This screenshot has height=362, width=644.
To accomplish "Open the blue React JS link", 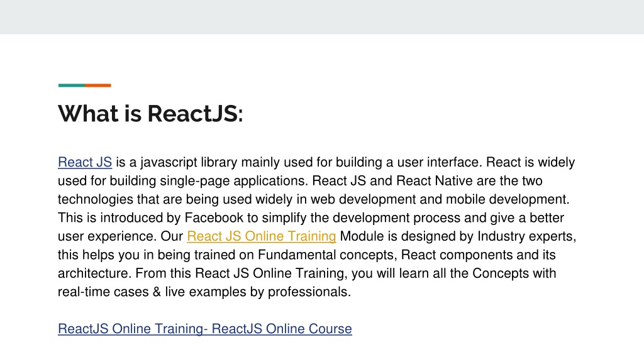I will click(85, 162).
